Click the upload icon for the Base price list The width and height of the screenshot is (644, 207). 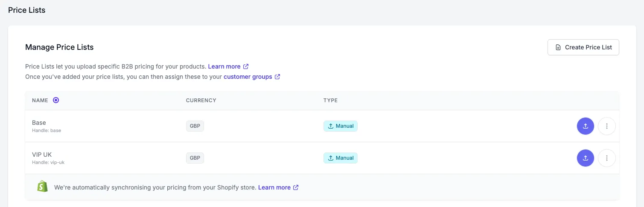tap(586, 126)
